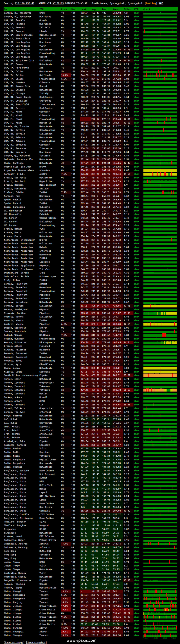Click the 'Puerto Rico, San Juan' location text
180x644 pixels.
coord(18,167)
